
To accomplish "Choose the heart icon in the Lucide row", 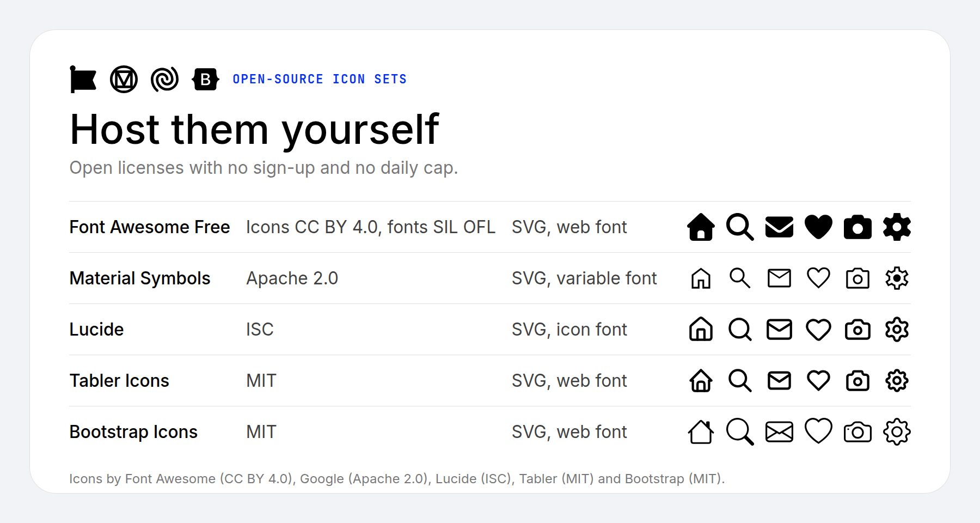I will (819, 330).
